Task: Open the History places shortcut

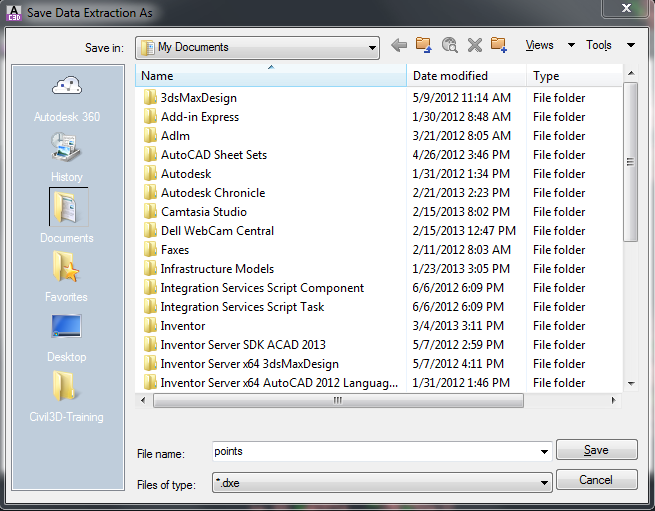Action: (x=67, y=157)
